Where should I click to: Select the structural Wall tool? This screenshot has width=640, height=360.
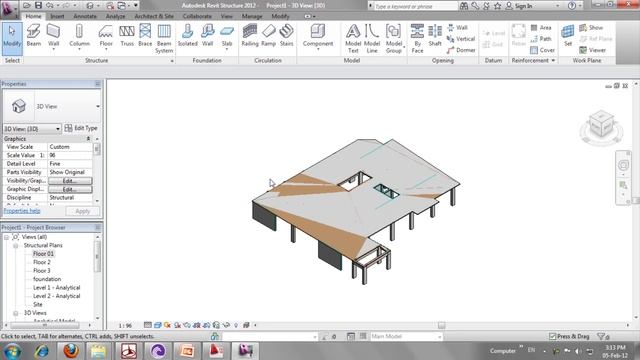point(53,37)
